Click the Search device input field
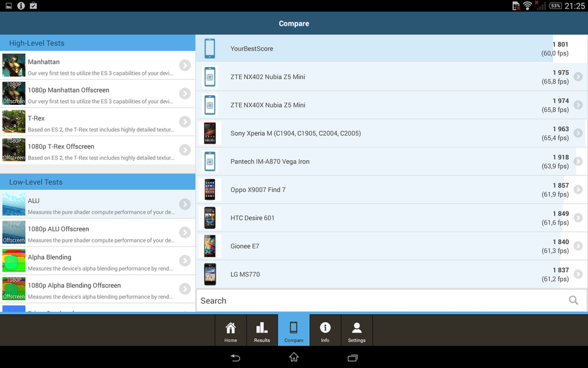 click(380, 301)
